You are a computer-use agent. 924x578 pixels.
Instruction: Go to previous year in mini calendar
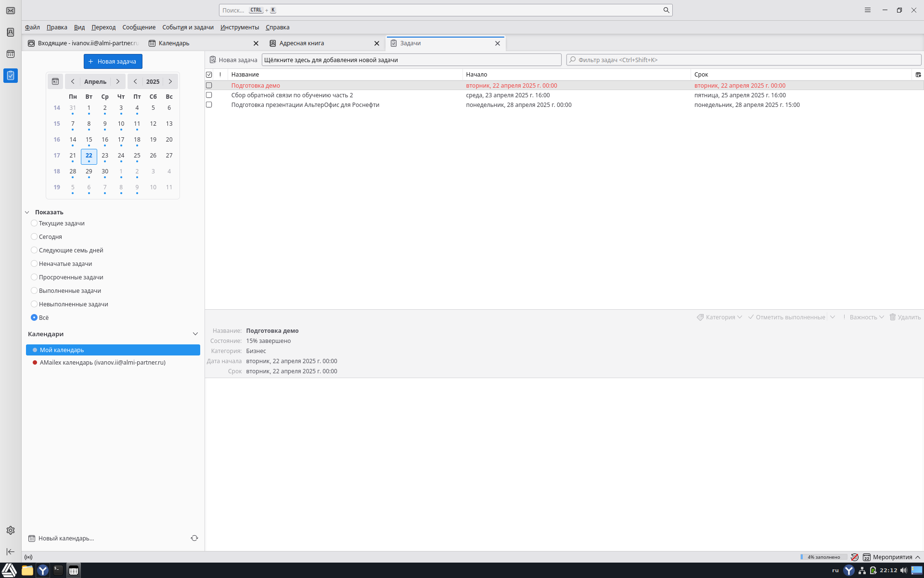(x=135, y=81)
